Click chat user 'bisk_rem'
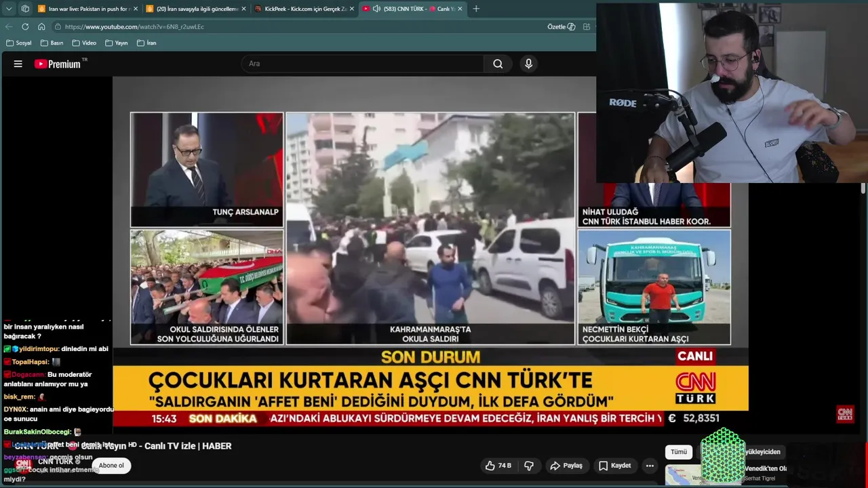This screenshot has height=488, width=868. pos(19,396)
